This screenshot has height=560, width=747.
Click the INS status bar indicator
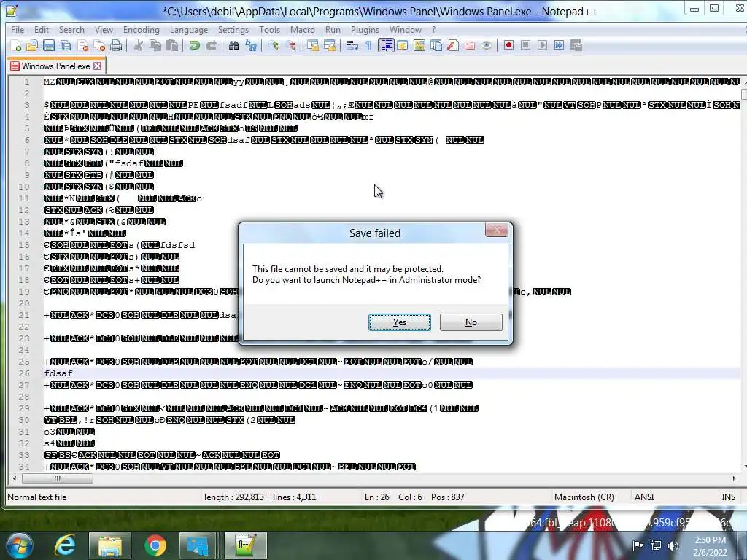click(729, 497)
